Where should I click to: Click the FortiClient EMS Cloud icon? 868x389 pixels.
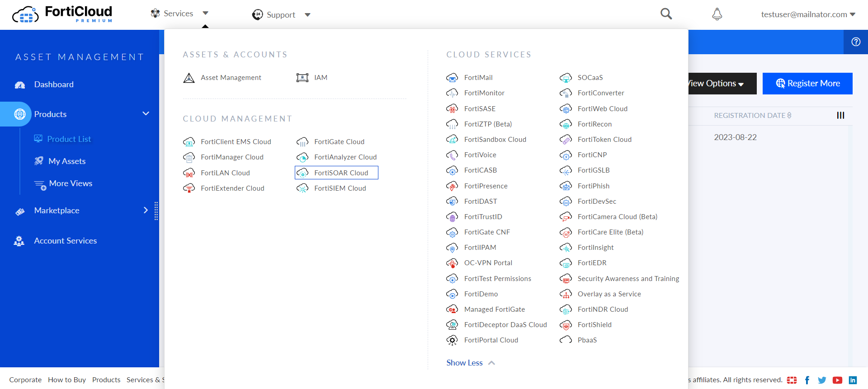click(189, 142)
